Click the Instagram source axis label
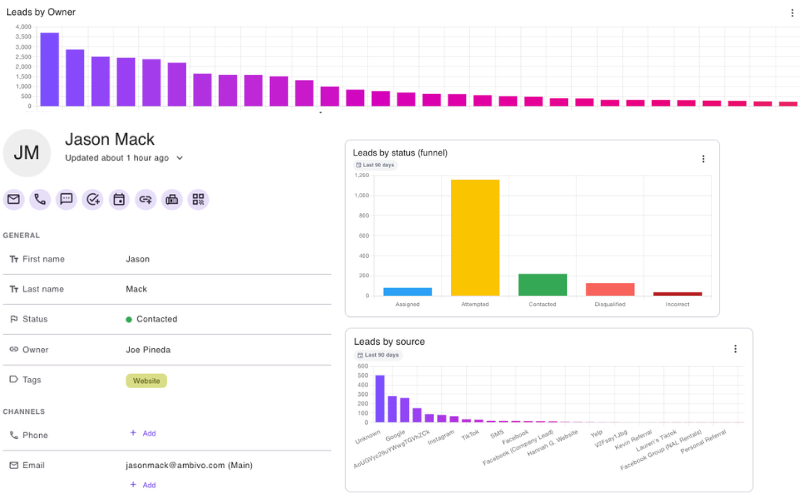Image resolution: width=800 pixels, height=500 pixels. point(441,437)
